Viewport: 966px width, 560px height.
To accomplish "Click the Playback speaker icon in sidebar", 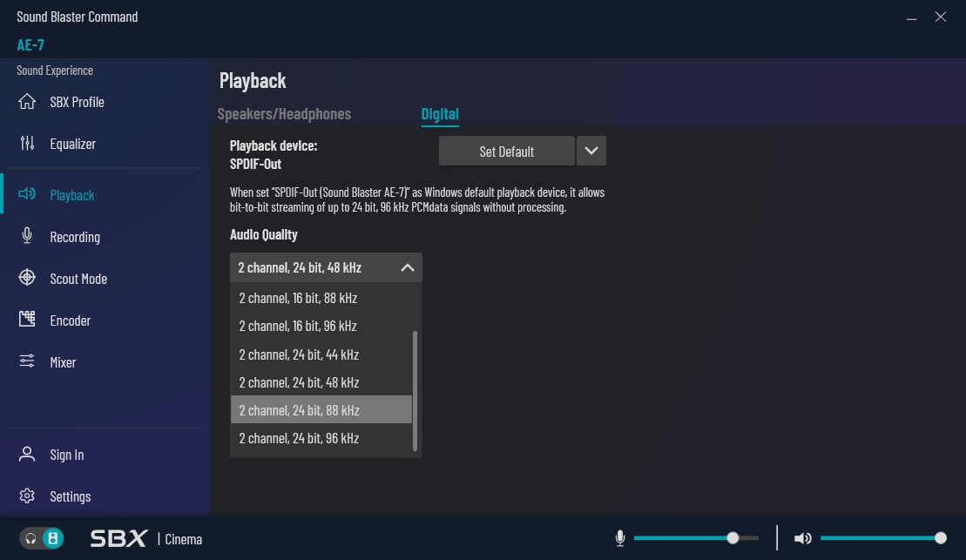I will pyautogui.click(x=27, y=195).
